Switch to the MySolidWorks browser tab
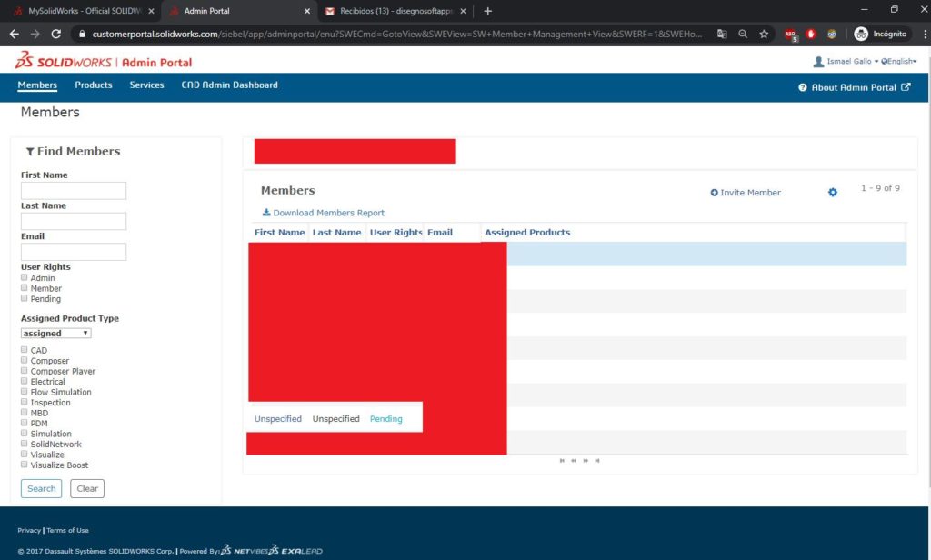931x560 pixels. pos(83,11)
